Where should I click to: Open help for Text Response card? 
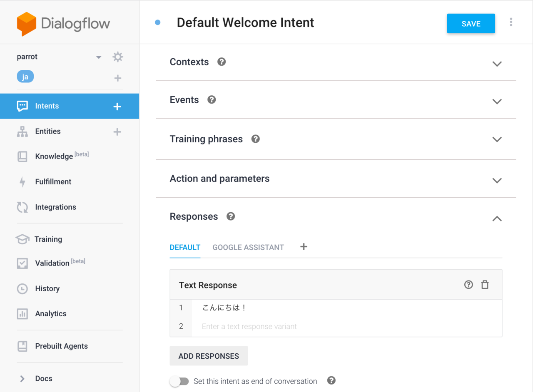click(468, 285)
